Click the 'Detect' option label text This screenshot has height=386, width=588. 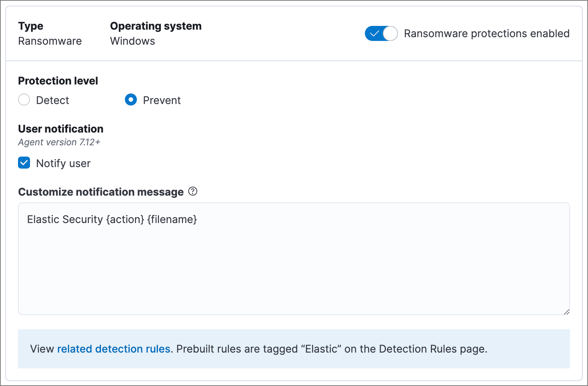pyautogui.click(x=52, y=100)
